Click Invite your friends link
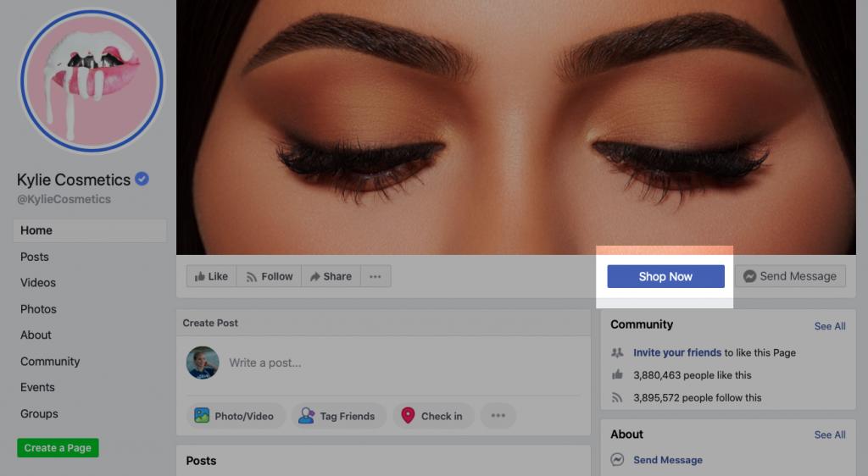Image resolution: width=868 pixels, height=476 pixels. 677,352
